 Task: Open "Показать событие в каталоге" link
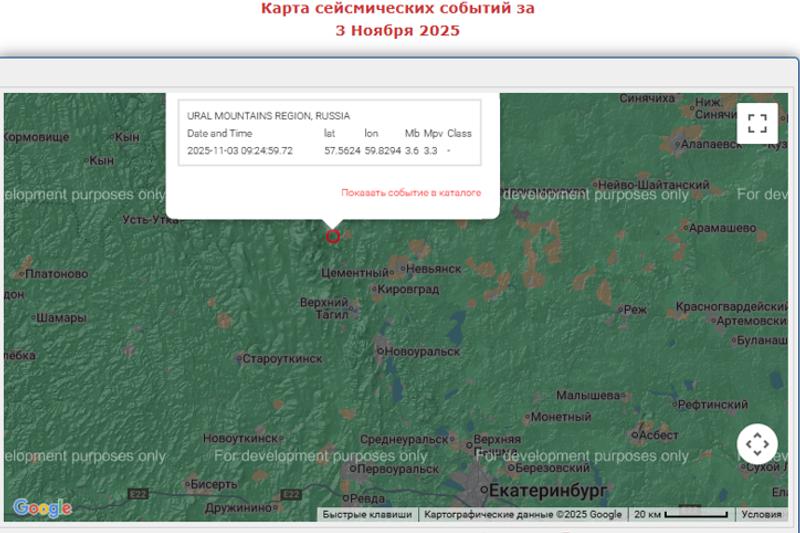[410, 192]
